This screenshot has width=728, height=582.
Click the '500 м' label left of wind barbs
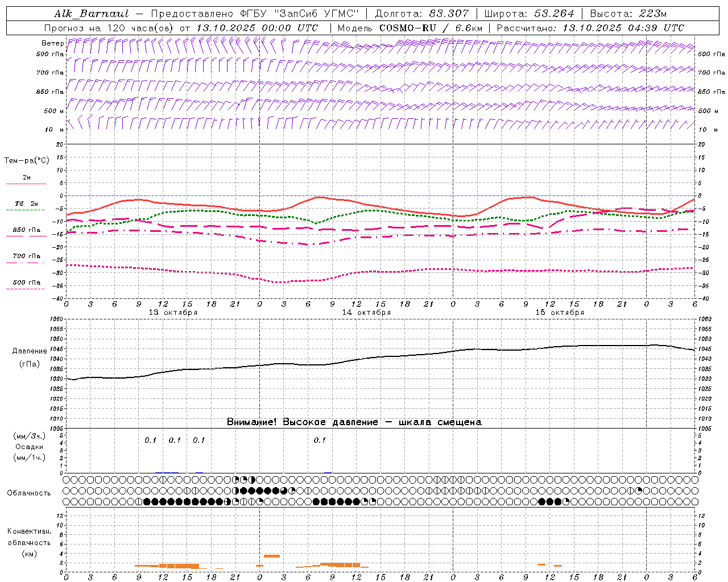click(54, 111)
